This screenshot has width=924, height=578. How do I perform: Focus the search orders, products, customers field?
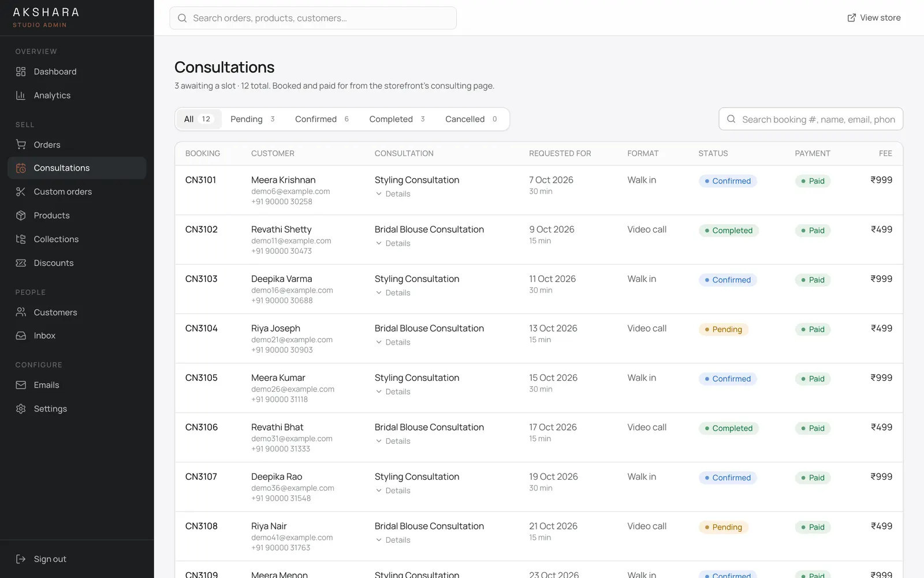pyautogui.click(x=313, y=18)
